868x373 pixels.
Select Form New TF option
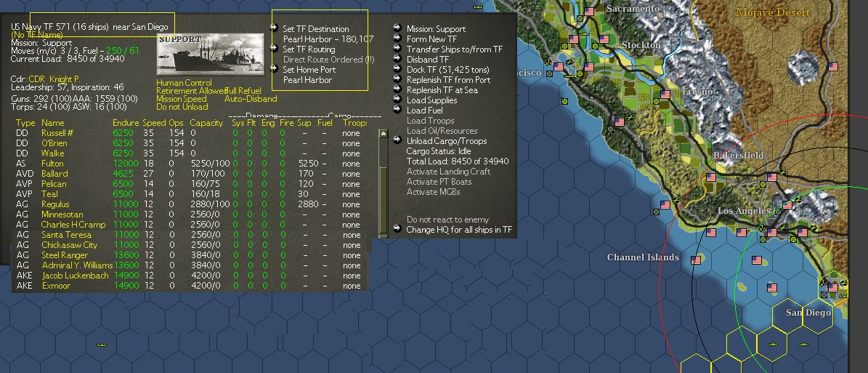(431, 39)
